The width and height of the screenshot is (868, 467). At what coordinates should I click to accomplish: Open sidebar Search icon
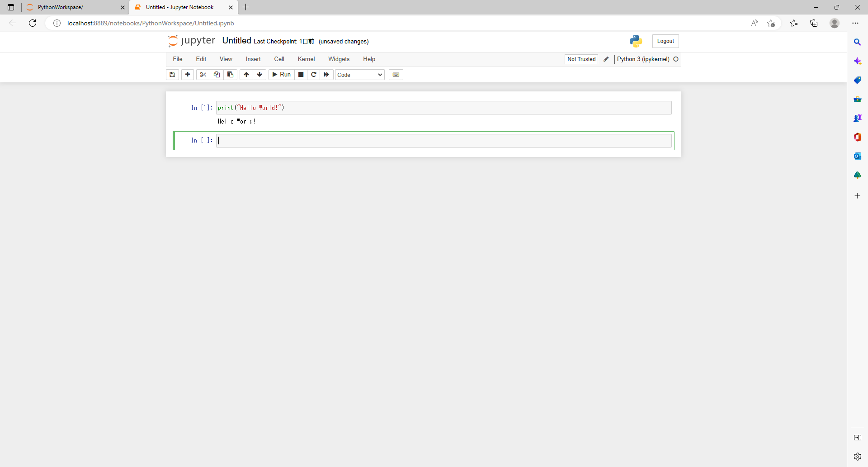pos(858,42)
